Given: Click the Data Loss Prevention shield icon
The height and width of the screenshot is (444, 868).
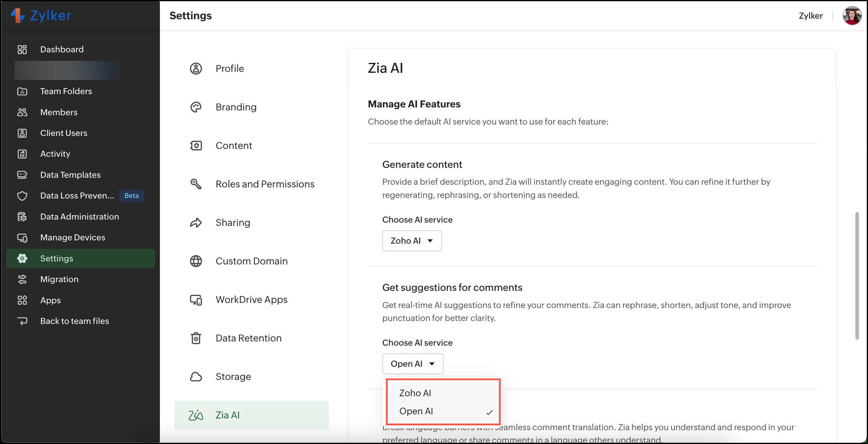Looking at the screenshot, I should pyautogui.click(x=22, y=196).
